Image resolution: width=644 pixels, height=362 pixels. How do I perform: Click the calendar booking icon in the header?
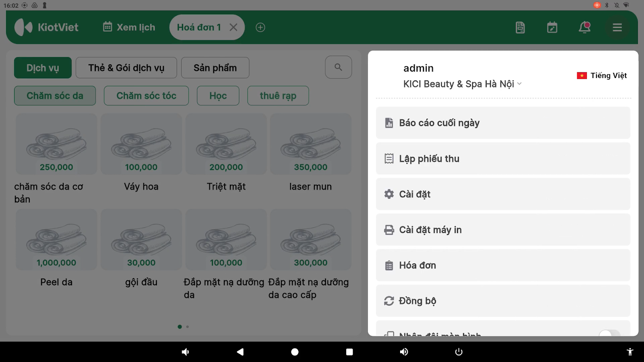click(552, 27)
